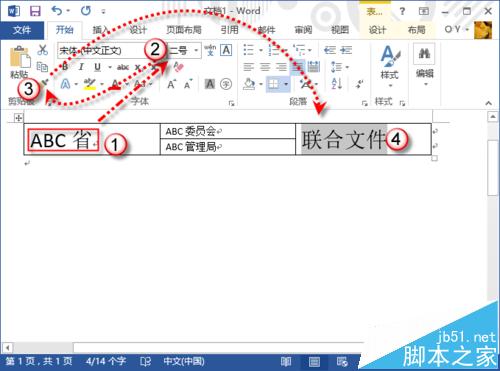Select the Cut scissors icon
Screen dimensions: 500x371
pyautogui.click(x=42, y=50)
